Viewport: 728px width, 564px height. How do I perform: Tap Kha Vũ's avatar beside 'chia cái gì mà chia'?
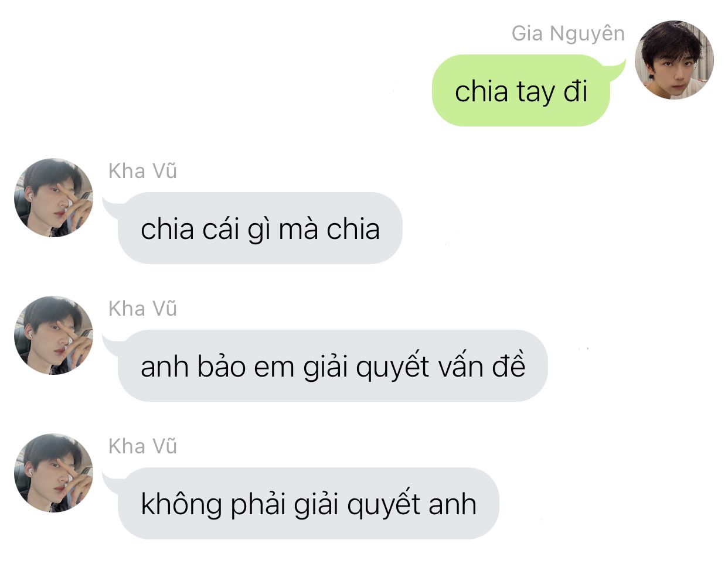point(53,197)
